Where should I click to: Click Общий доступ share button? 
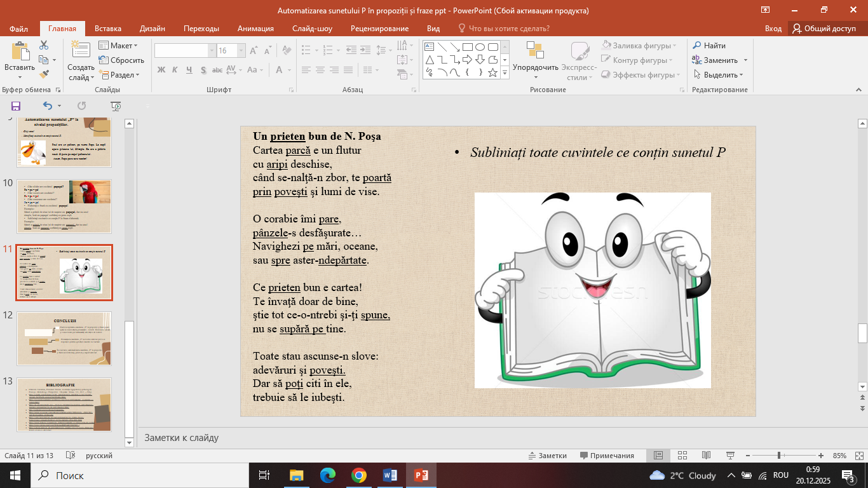824,29
